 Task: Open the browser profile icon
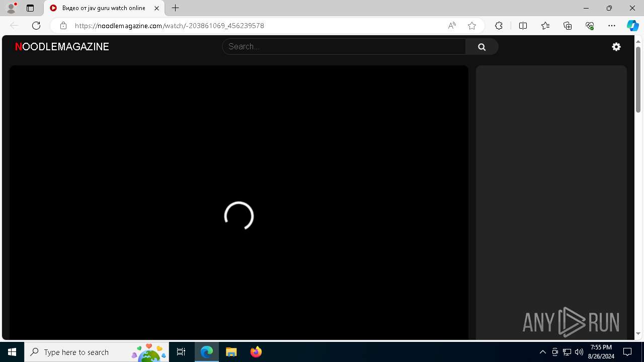click(x=11, y=8)
